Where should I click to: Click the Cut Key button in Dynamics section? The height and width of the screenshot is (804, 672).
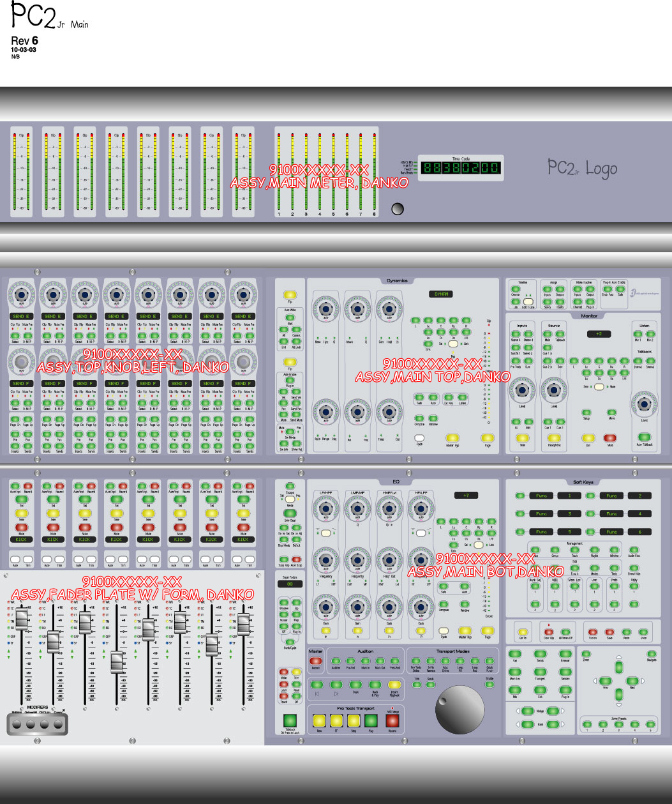(x=449, y=397)
